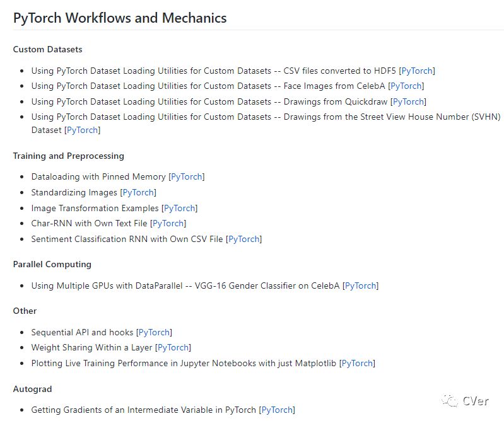Open PyTorch link for Quickdraw drawings
Viewport: 504px width, 421px height.
(x=408, y=101)
